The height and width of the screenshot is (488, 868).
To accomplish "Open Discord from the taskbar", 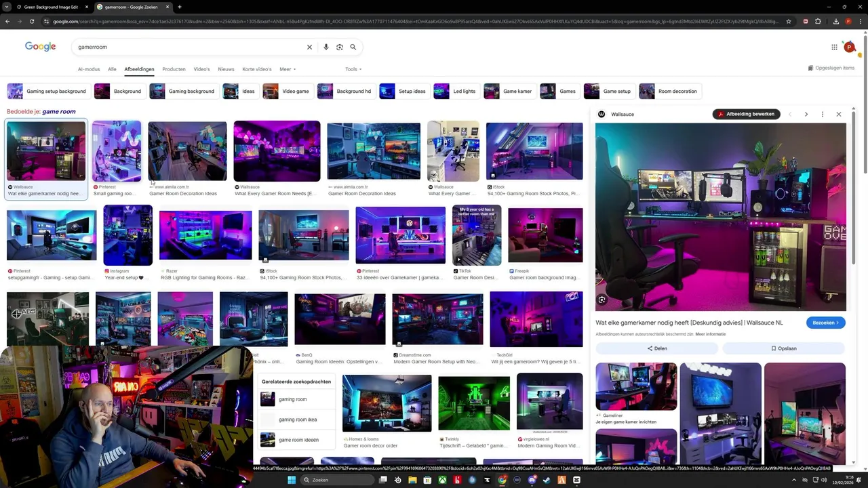I will point(532,480).
